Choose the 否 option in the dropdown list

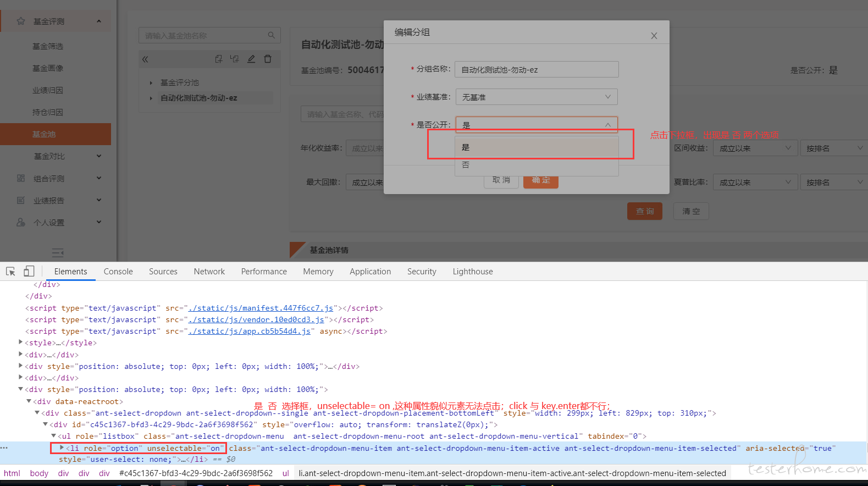(537, 165)
